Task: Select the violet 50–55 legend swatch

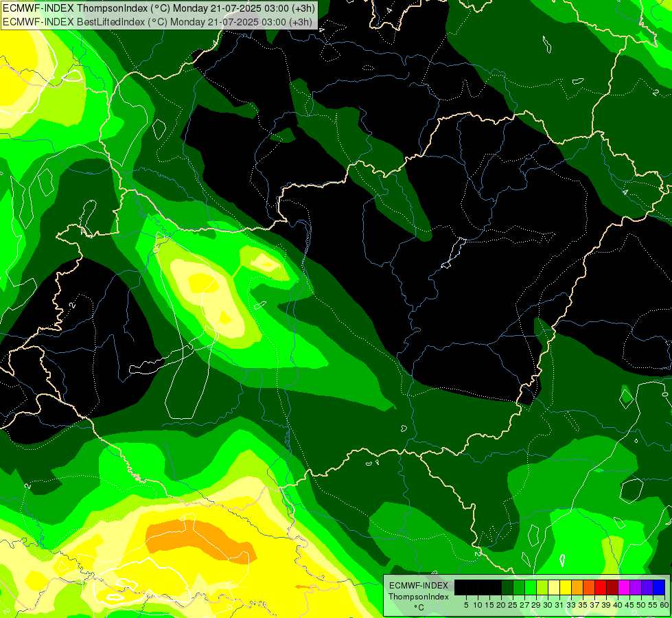Action: (647, 587)
